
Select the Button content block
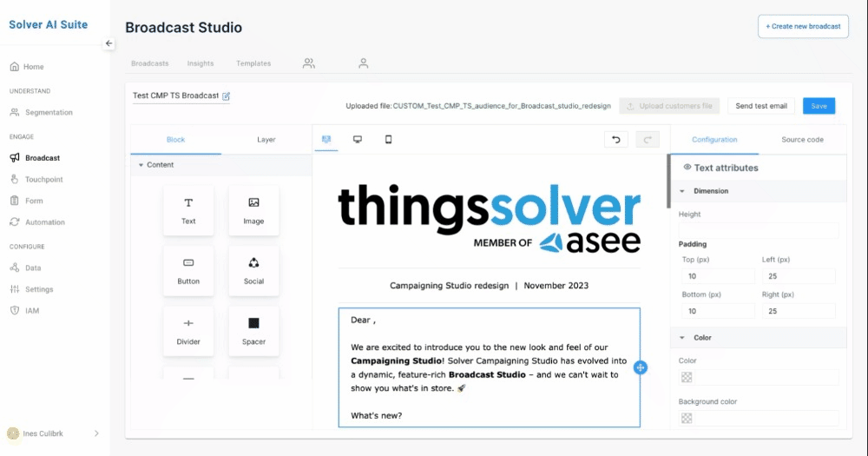pos(188,271)
